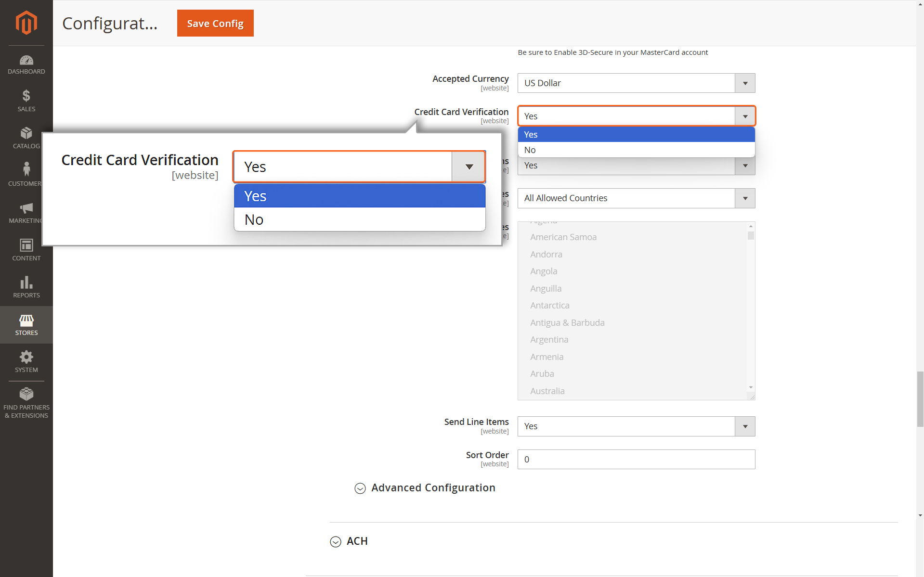The image size is (924, 577).
Task: Open the Catalog menu
Action: click(26, 138)
